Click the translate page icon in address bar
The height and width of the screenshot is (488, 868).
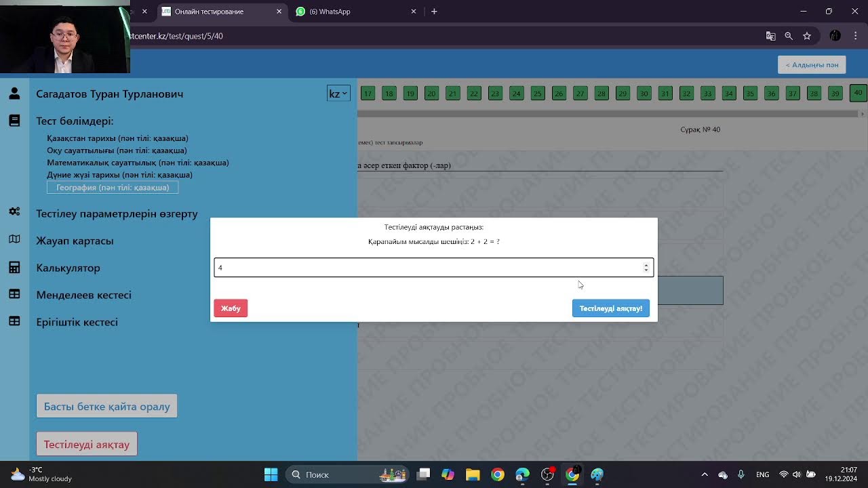(x=770, y=36)
